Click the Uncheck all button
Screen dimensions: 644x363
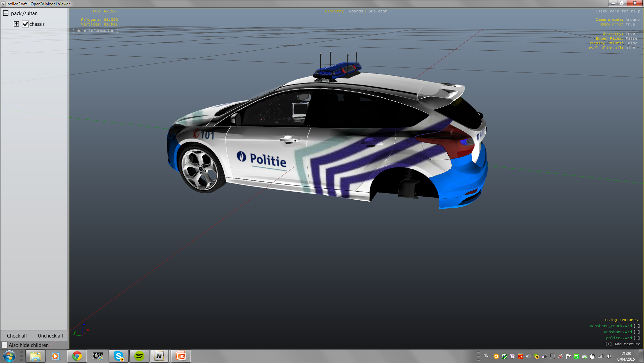[x=50, y=335]
